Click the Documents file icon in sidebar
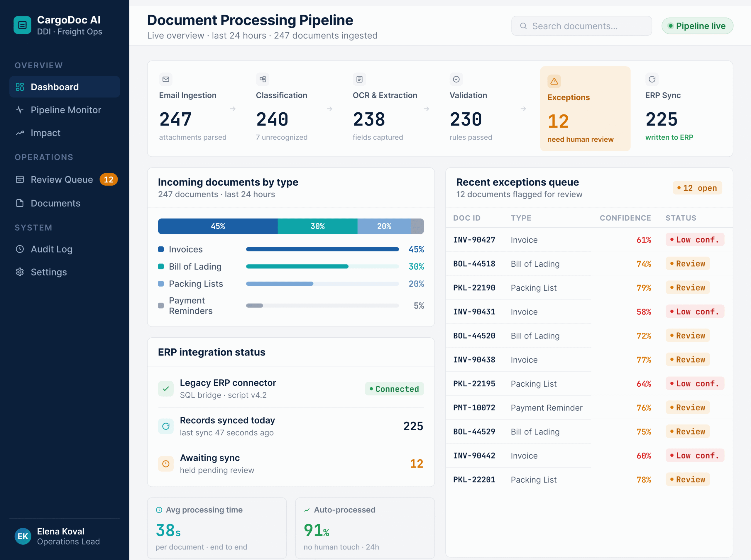Image resolution: width=751 pixels, height=560 pixels. point(20,203)
